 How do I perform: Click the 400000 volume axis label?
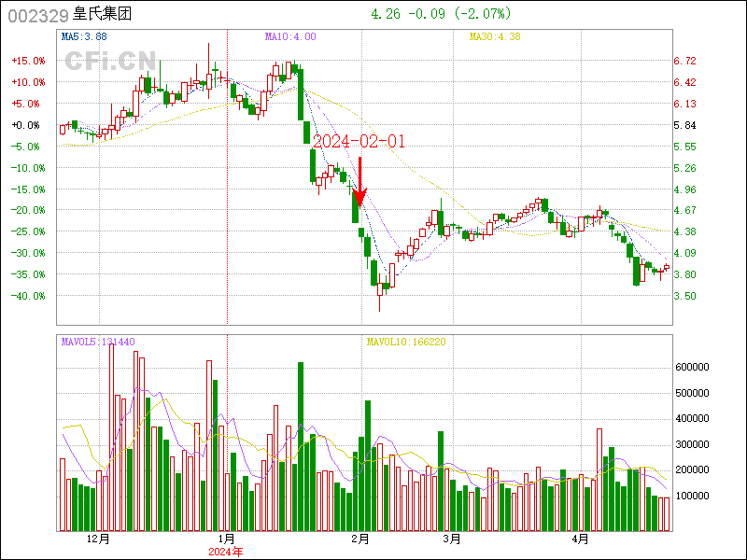(692, 418)
